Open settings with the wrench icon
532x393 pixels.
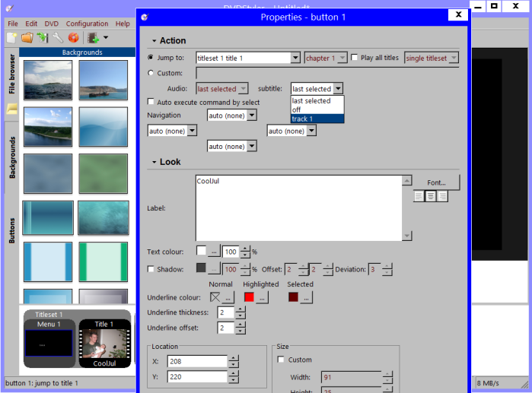tap(58, 37)
